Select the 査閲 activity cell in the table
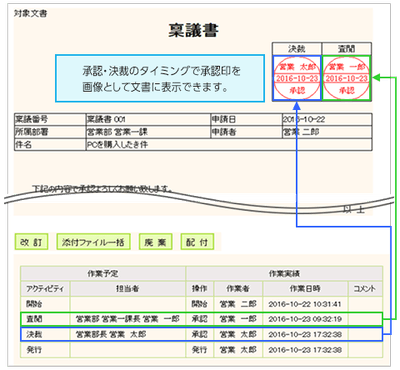Viewport: 400px width, 370px height. (45, 319)
